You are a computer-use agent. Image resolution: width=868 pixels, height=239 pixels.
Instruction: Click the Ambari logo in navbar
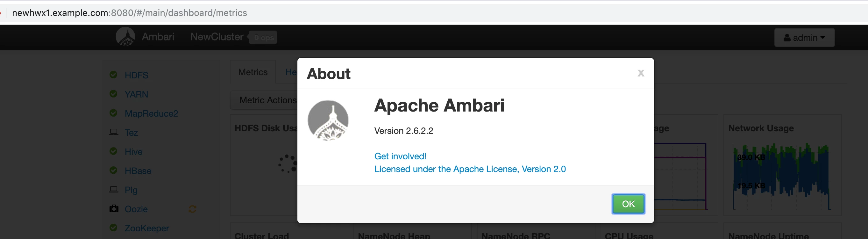point(125,37)
